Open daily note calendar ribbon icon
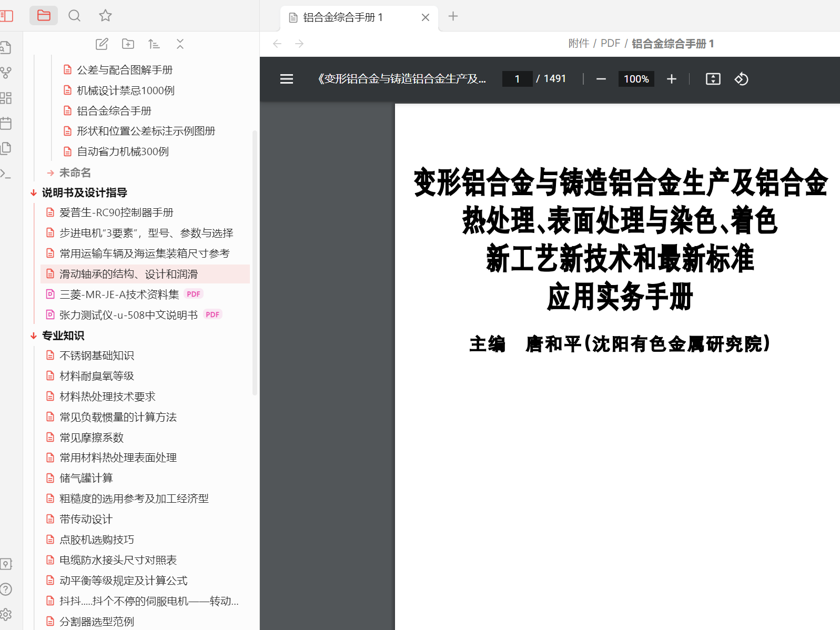Screen dimensions: 840x630 tap(5, 123)
